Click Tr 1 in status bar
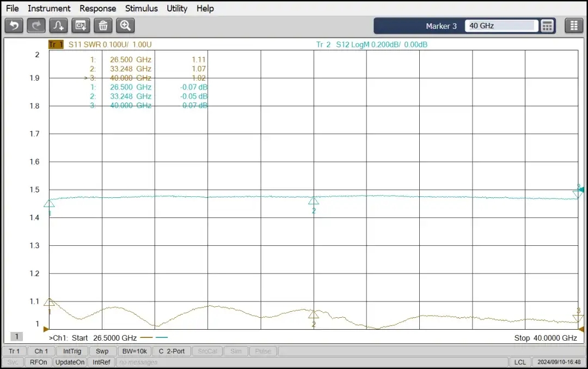This screenshot has width=588, height=369. (14, 351)
